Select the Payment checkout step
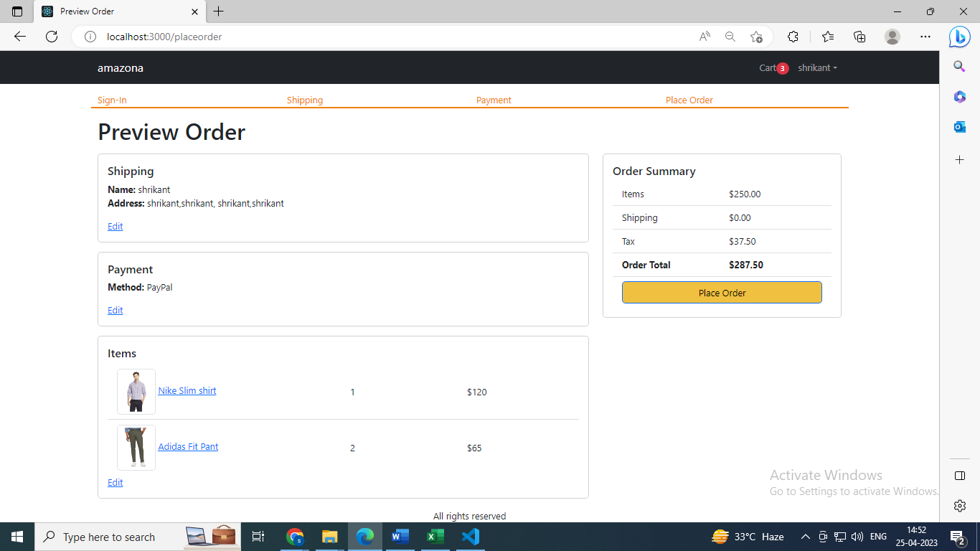 coord(494,100)
